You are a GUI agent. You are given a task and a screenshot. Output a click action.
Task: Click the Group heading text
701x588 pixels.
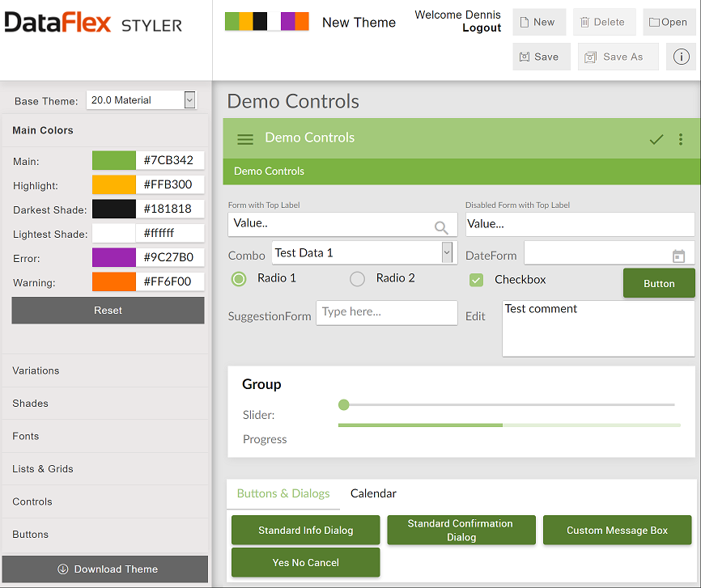pos(261,384)
